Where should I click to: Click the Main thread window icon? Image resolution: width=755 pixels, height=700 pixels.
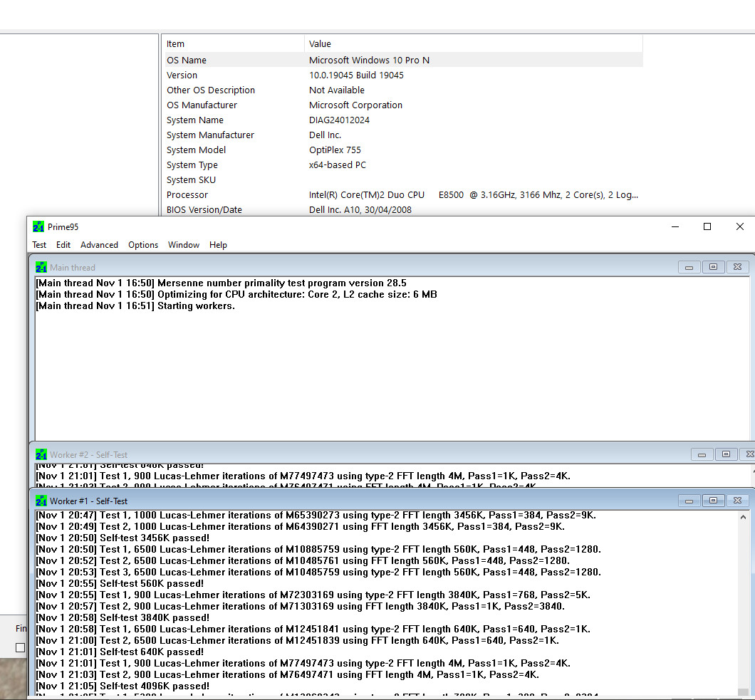(41, 268)
